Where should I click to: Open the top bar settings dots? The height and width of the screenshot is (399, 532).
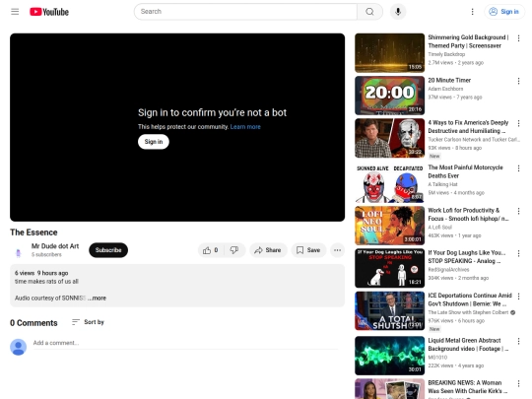point(472,12)
